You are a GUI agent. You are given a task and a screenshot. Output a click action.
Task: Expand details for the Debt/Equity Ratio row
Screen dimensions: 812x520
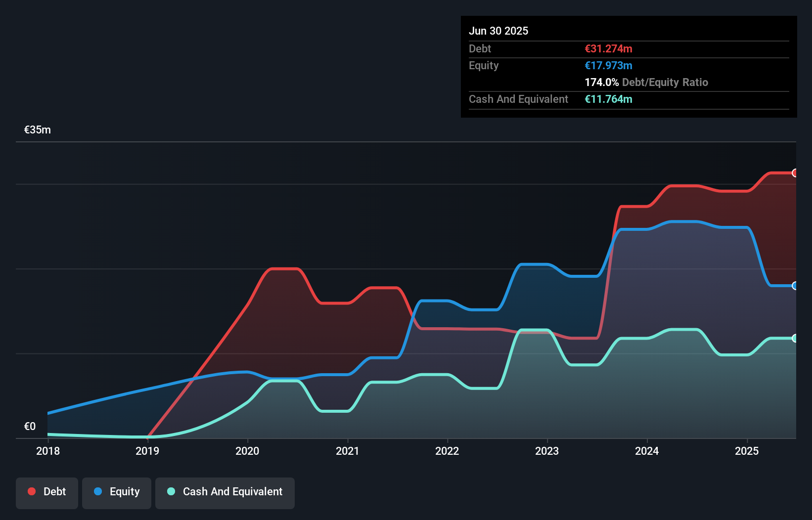click(646, 82)
